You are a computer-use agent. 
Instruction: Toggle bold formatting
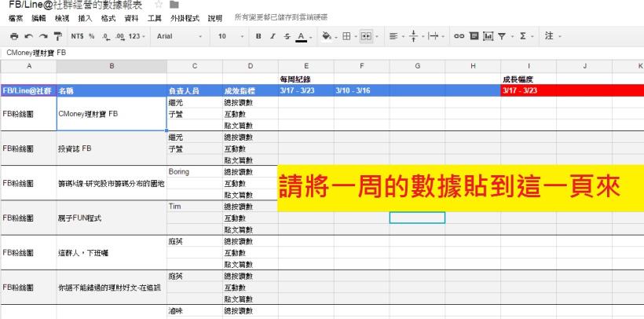[x=258, y=36]
